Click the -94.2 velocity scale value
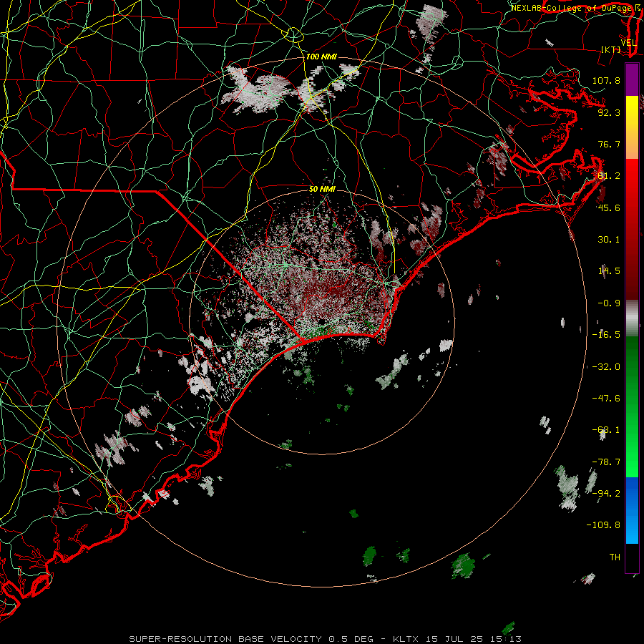Image resolution: width=644 pixels, height=644 pixels. [606, 493]
